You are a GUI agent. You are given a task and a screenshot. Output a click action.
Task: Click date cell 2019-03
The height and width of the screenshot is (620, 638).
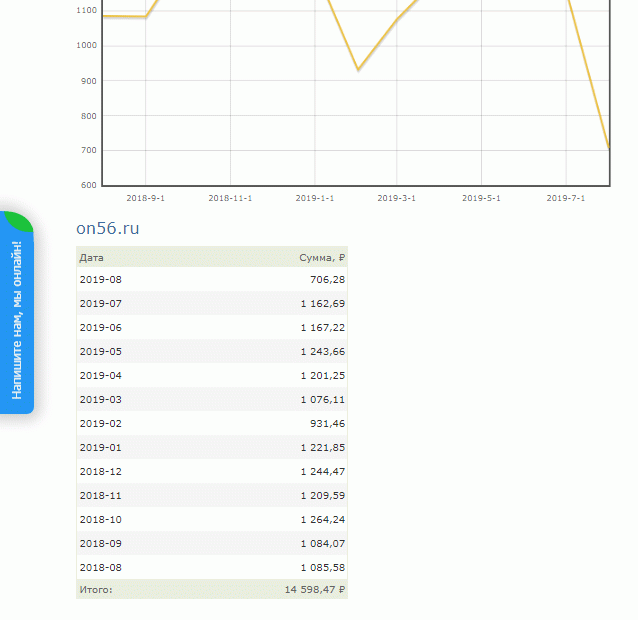tap(101, 400)
